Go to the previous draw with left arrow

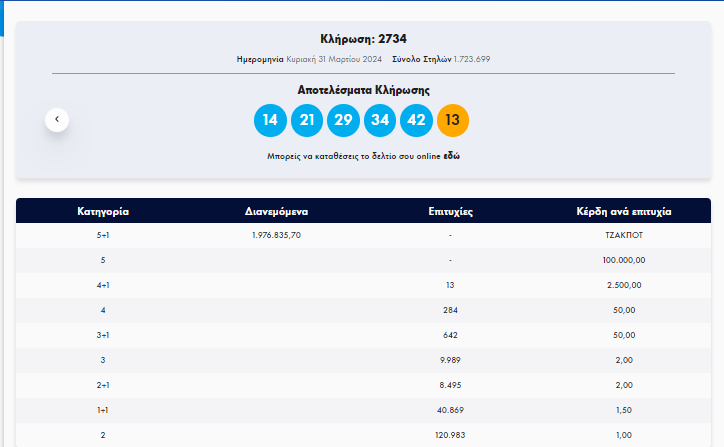click(x=57, y=119)
